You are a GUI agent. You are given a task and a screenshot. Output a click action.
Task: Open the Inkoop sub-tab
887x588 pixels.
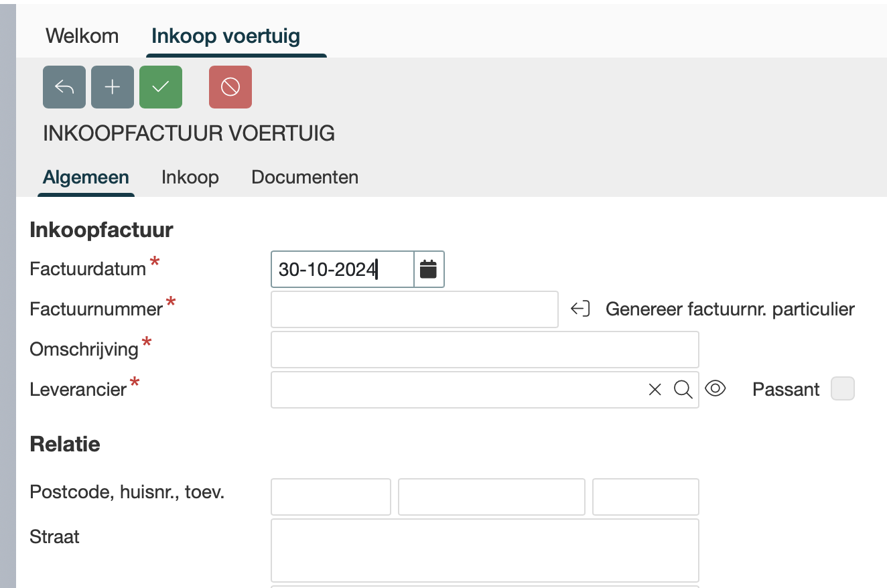tap(190, 177)
